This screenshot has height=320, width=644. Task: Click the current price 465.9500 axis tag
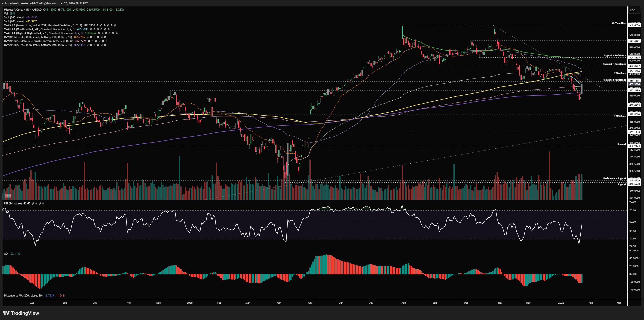(x=635, y=84)
